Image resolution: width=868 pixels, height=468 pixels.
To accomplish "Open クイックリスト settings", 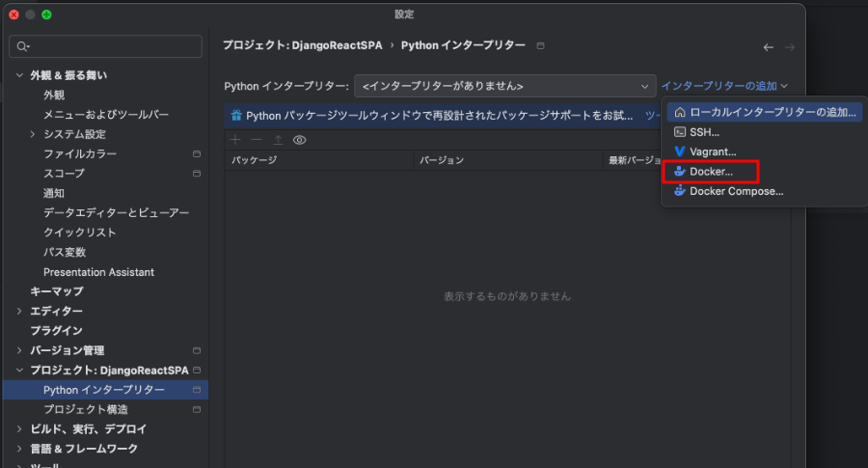I will tap(80, 233).
